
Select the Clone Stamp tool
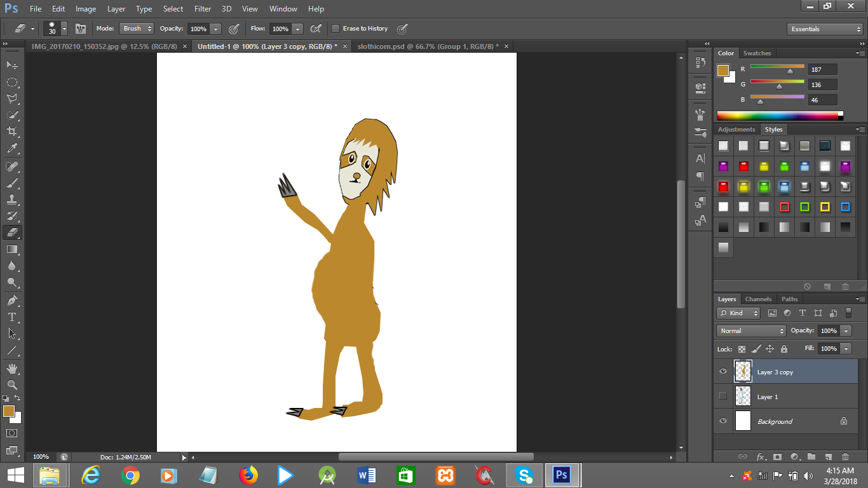[x=12, y=200]
